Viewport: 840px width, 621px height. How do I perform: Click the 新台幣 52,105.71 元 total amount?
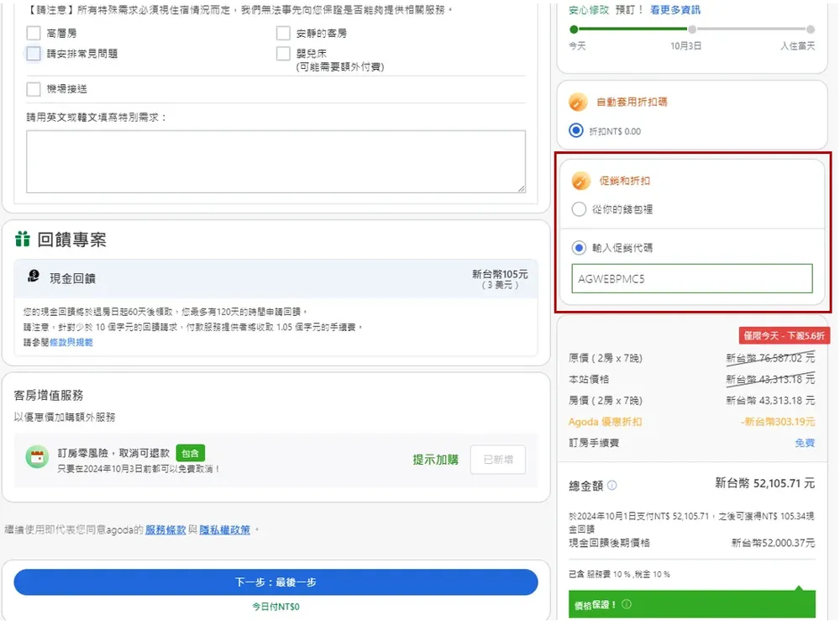pyautogui.click(x=765, y=483)
